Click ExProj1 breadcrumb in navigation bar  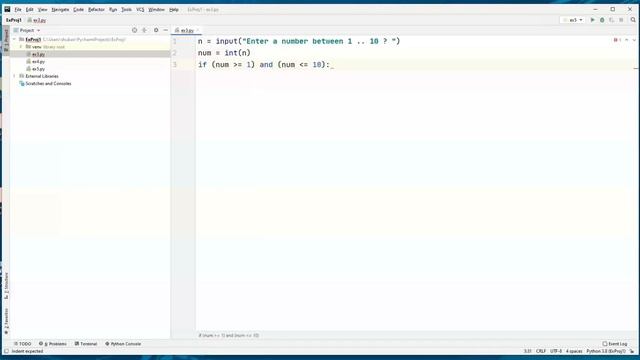coord(13,20)
